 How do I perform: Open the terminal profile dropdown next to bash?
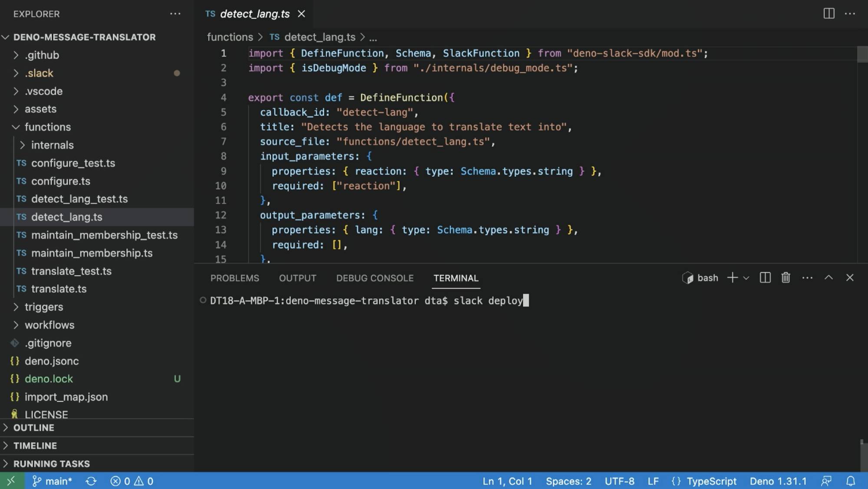pos(746,278)
